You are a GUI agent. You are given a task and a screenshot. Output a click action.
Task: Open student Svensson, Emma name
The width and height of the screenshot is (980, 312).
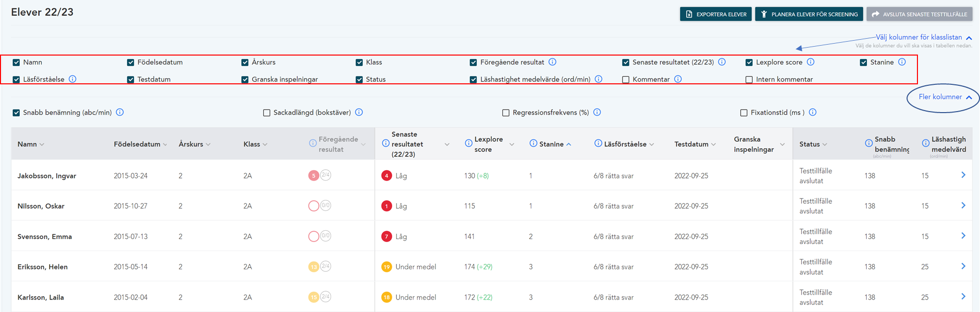tap(45, 237)
